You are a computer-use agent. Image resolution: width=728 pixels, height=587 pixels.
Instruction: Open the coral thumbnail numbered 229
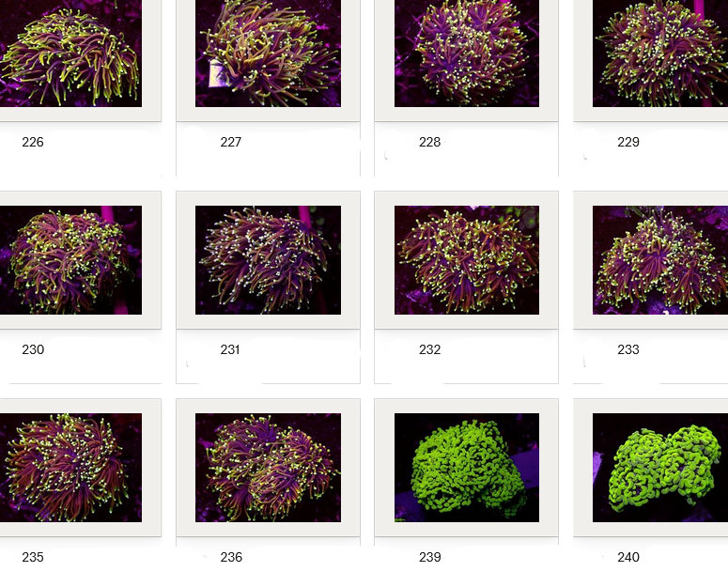click(660, 54)
